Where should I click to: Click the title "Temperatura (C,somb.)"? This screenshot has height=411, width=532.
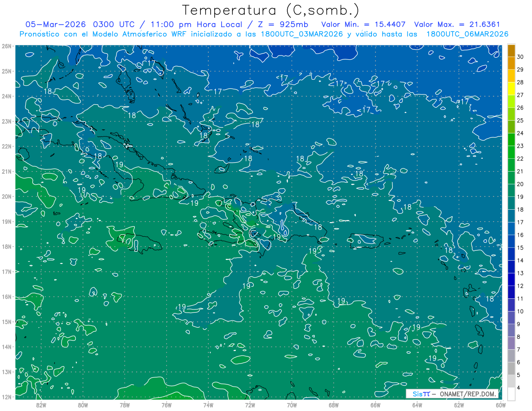270,10
